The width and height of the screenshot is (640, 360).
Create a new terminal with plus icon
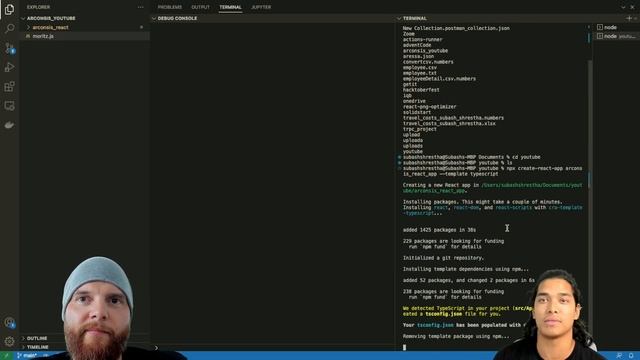[x=629, y=18]
